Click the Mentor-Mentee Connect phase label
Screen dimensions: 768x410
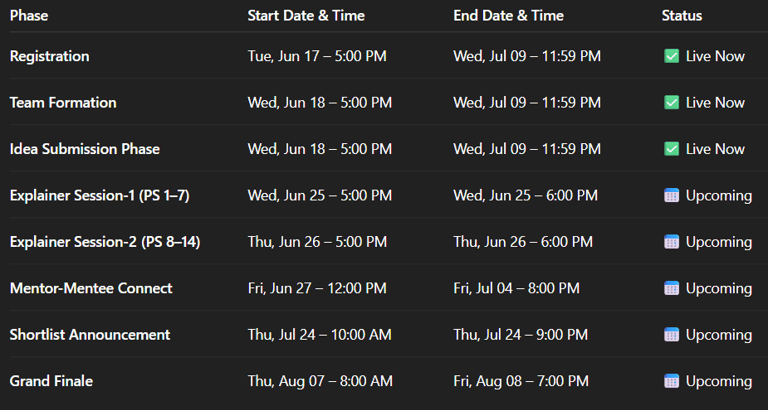point(91,288)
